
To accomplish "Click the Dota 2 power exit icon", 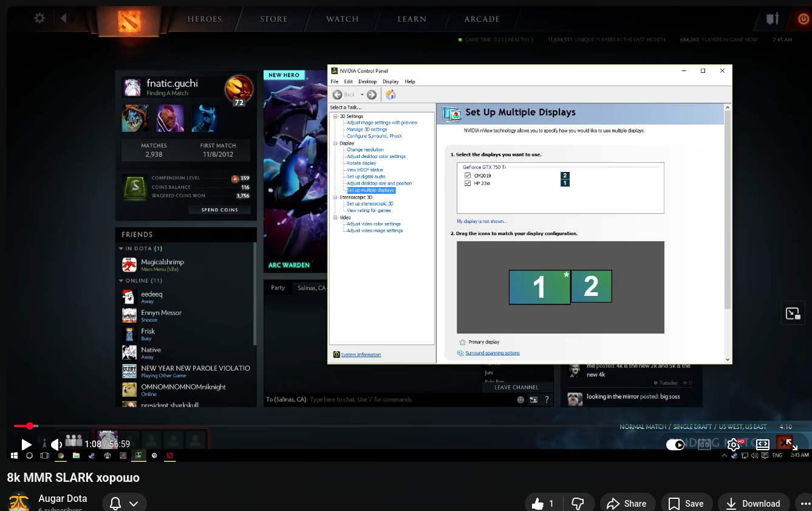I will click(803, 19).
